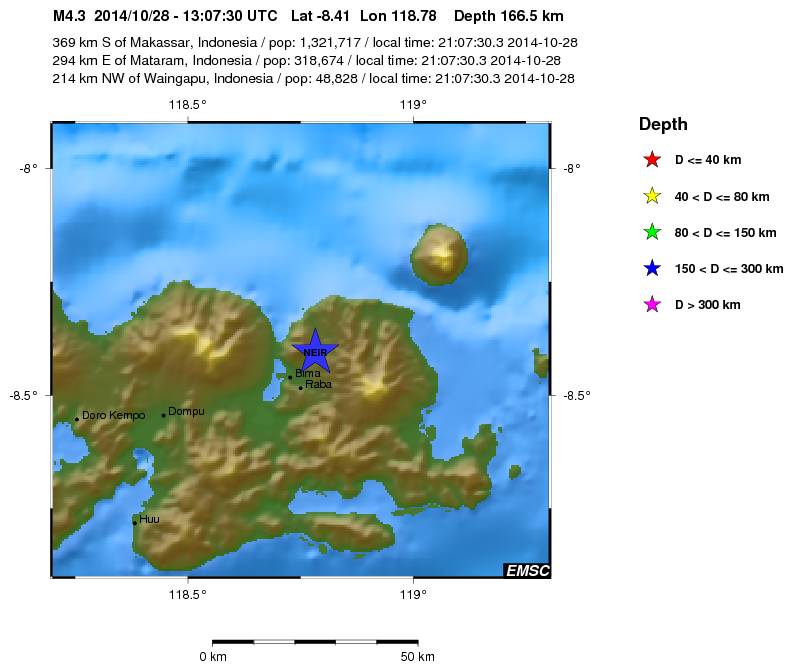Click the black-and-white distance scale bar
793x671 pixels.
pyautogui.click(x=315, y=642)
